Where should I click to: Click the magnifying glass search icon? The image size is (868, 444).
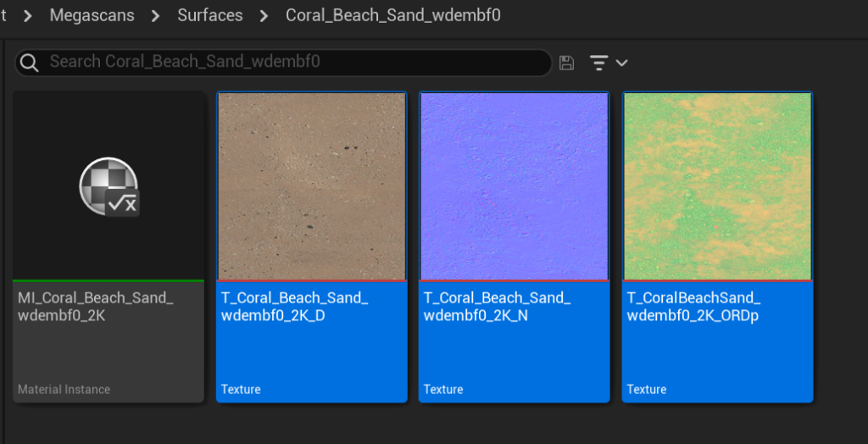click(x=30, y=63)
